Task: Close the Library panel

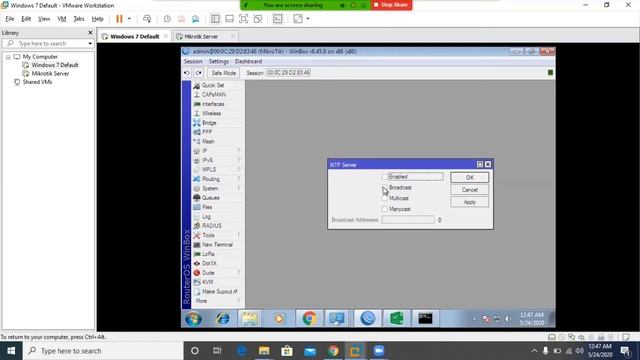Action: point(90,33)
